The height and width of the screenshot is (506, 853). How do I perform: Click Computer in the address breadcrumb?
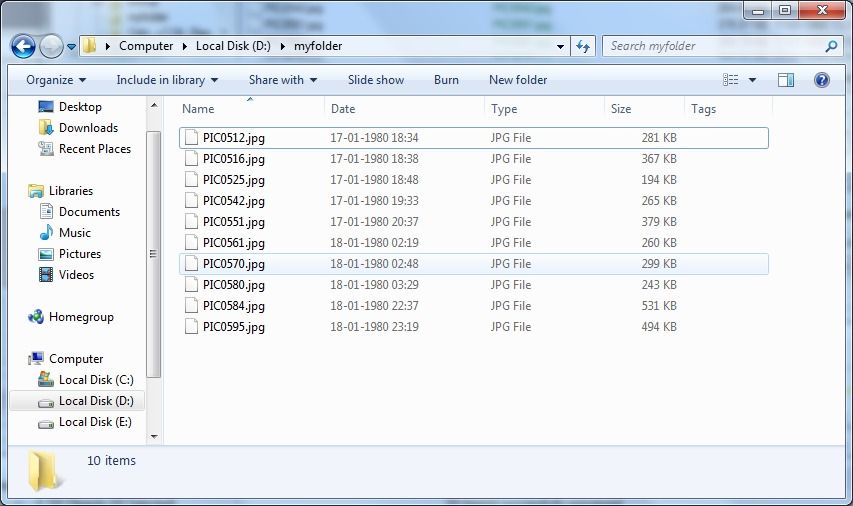[x=146, y=46]
